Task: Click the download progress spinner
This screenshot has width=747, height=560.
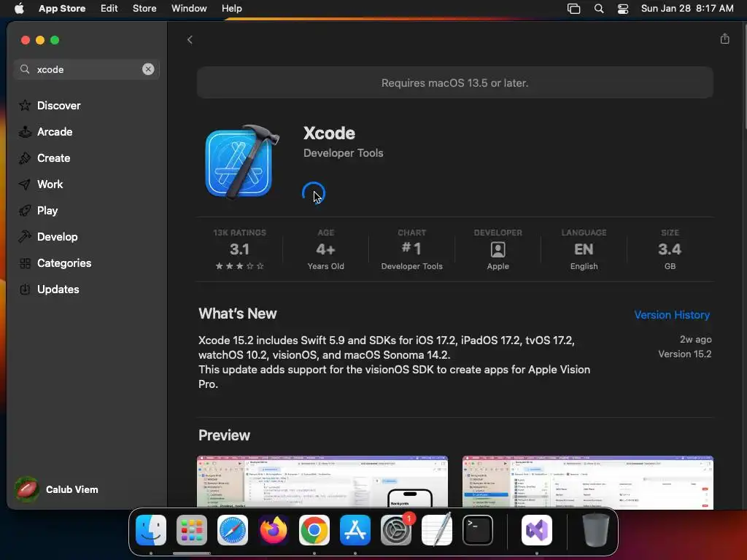Action: pos(314,193)
